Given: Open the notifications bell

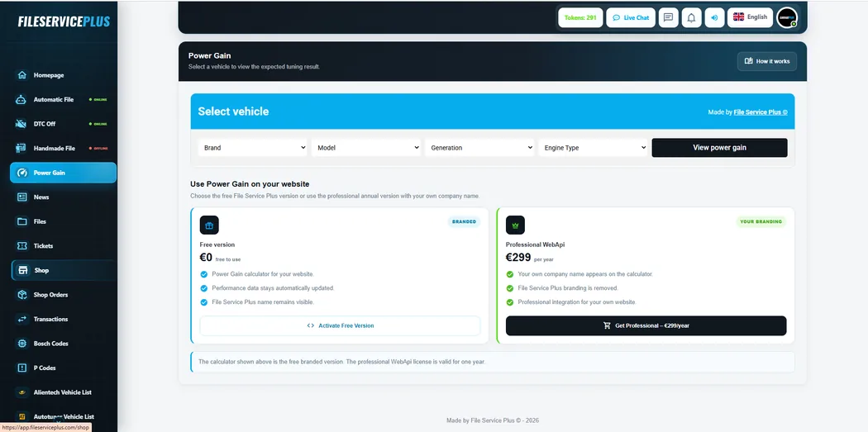Looking at the screenshot, I should click(691, 17).
